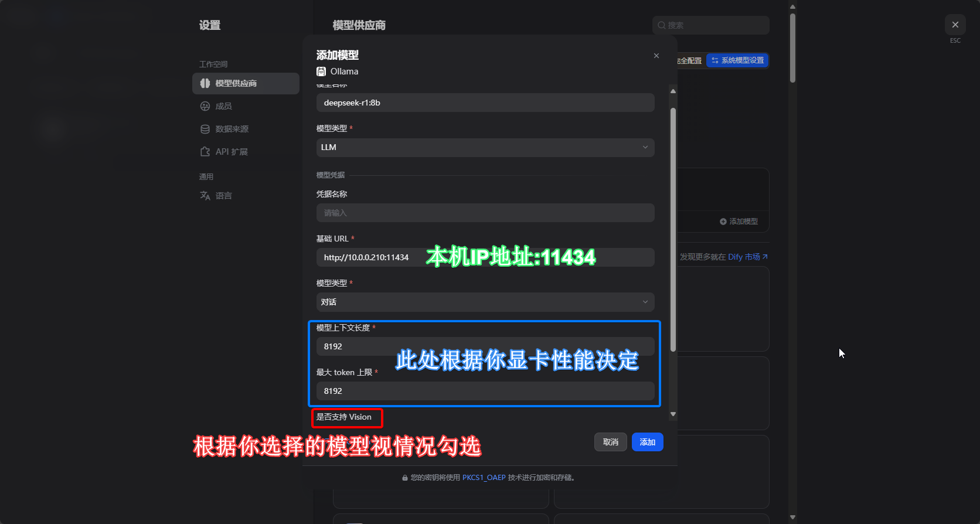Close the Add Model dialog with X
The image size is (980, 524).
[x=656, y=56]
